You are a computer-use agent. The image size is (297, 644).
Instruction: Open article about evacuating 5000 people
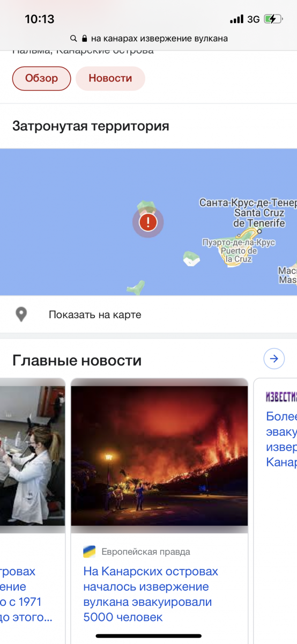pos(151,594)
